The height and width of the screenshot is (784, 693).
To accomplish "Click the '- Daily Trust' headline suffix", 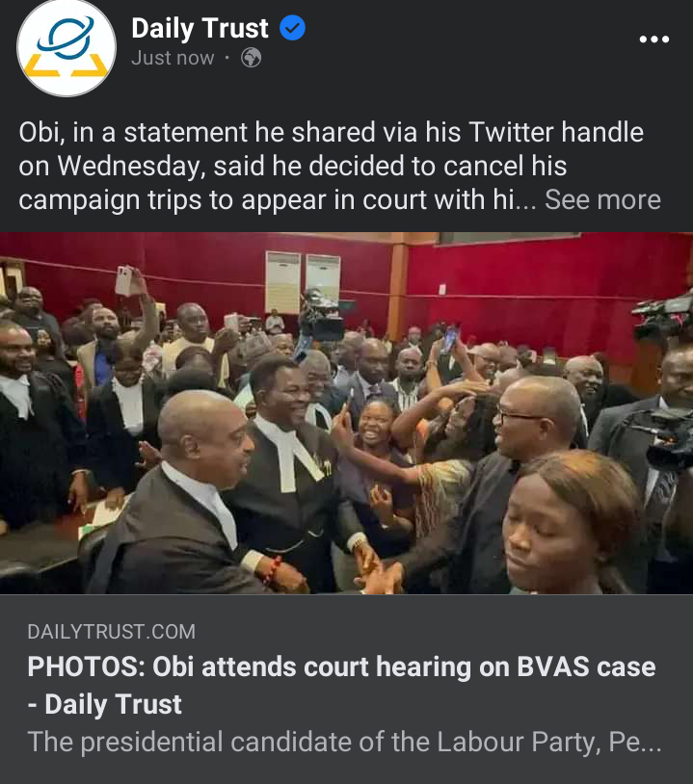I will pos(104,704).
